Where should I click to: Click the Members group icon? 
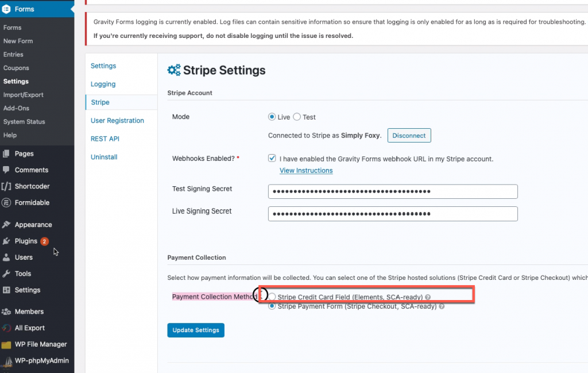pos(6,312)
